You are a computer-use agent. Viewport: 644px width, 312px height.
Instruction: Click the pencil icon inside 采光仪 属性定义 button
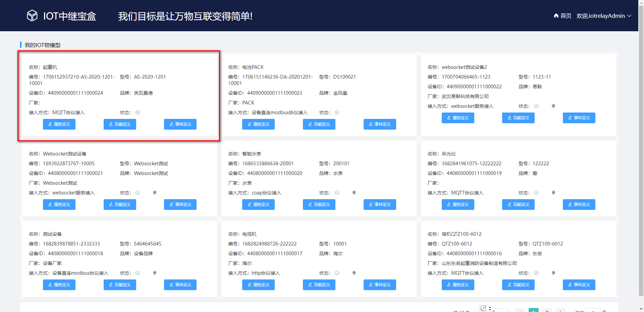(x=448, y=205)
